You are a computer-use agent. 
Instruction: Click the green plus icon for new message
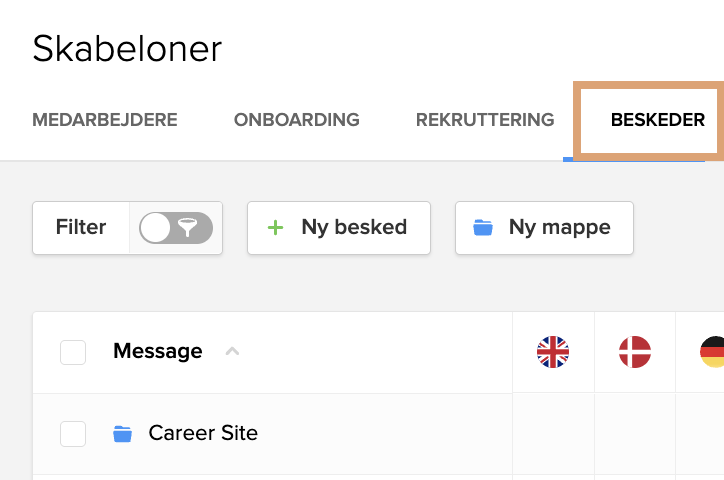pos(276,228)
